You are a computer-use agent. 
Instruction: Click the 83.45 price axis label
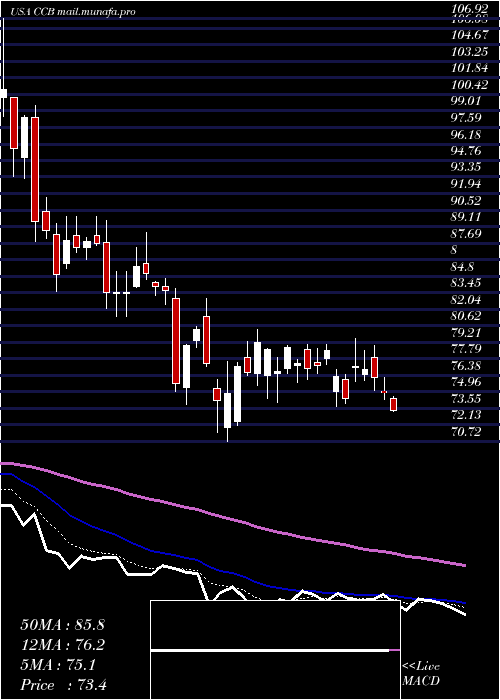pyautogui.click(x=467, y=283)
